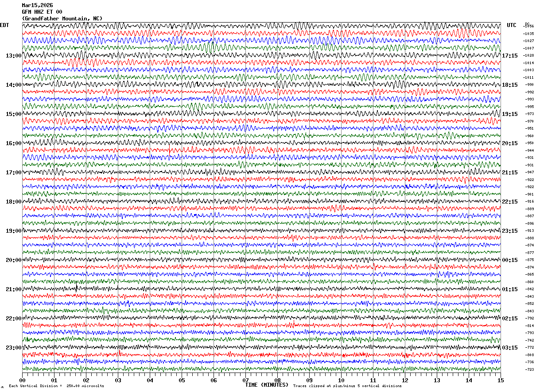Click the 23:15 UTC time label
The image size is (536, 392).
pos(510,231)
